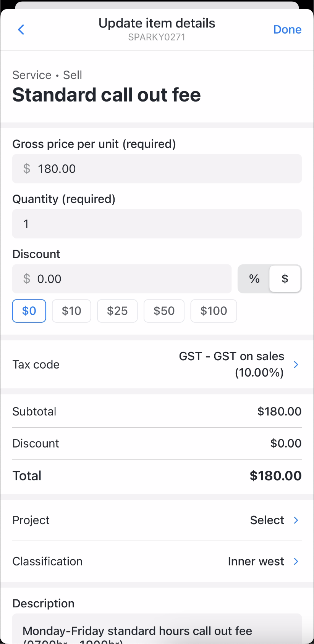Switch discount mode to dollar amount
Screen dimensions: 314x644
click(x=285, y=279)
